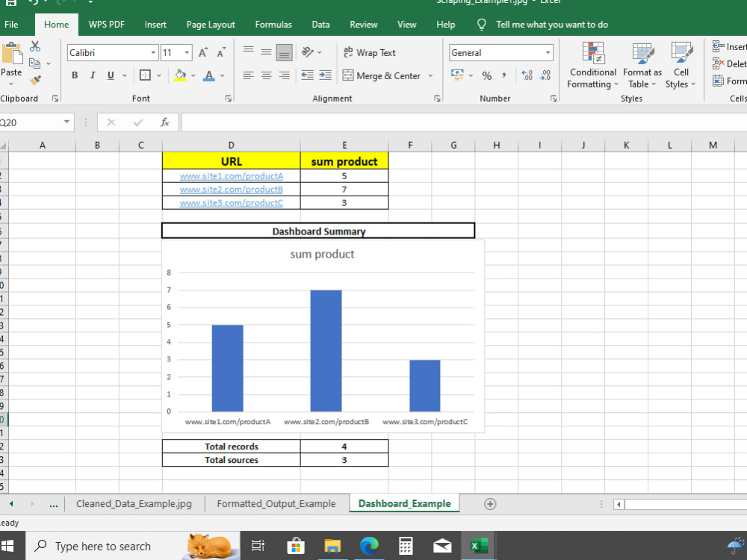Open the File menu

click(x=11, y=25)
